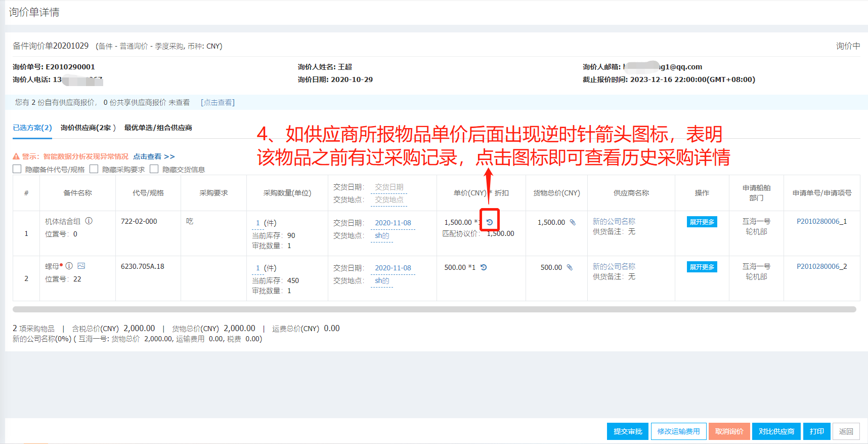Toggle 隐藏交货信息 checkbox
This screenshot has height=444, width=868.
154,169
